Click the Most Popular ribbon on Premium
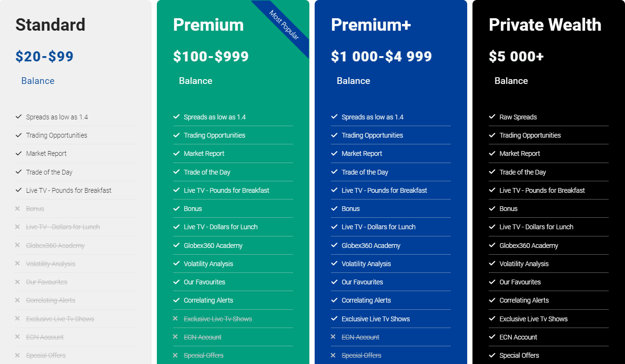 [284, 25]
